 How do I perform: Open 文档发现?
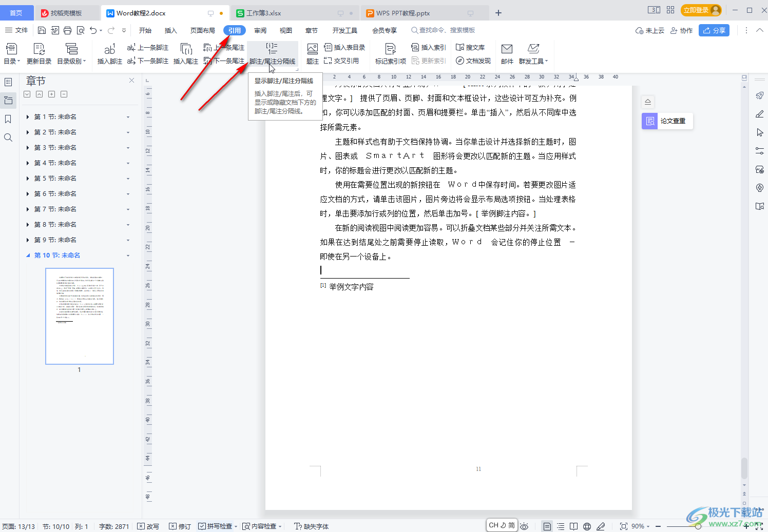(x=473, y=61)
